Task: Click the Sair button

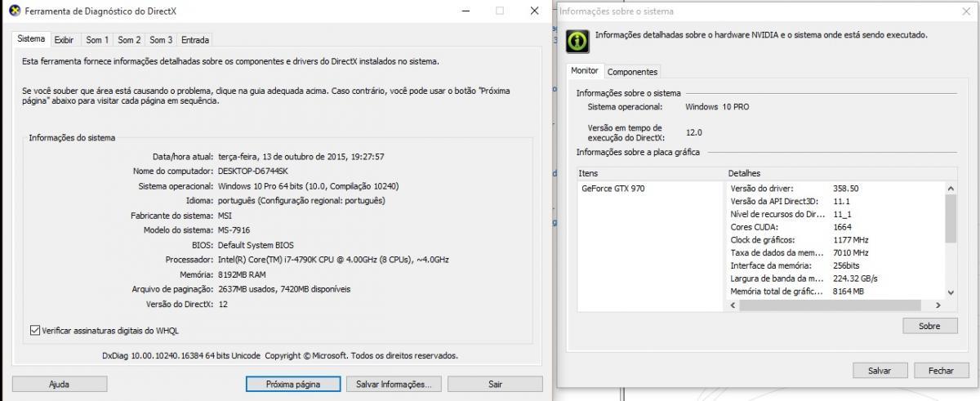Action: point(495,384)
